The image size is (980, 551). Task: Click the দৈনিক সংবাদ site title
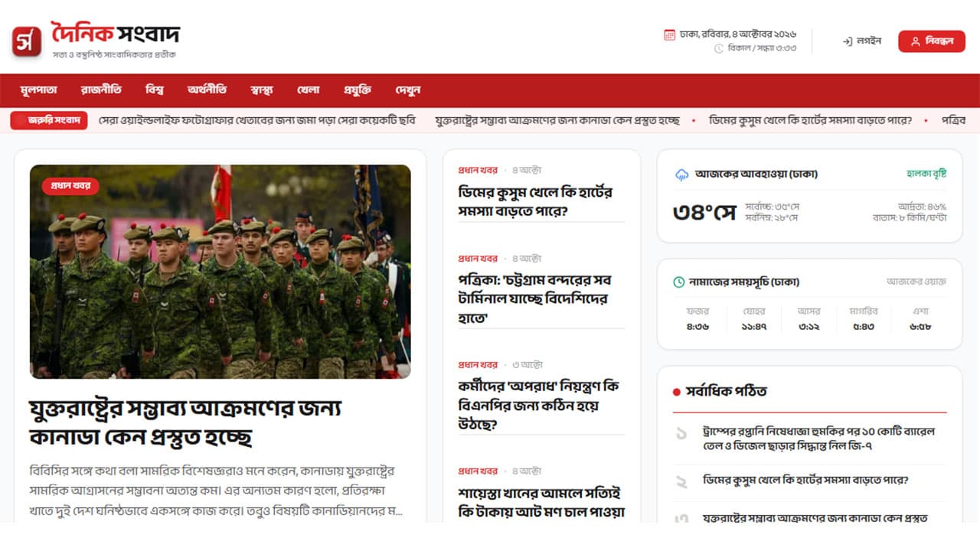(116, 34)
